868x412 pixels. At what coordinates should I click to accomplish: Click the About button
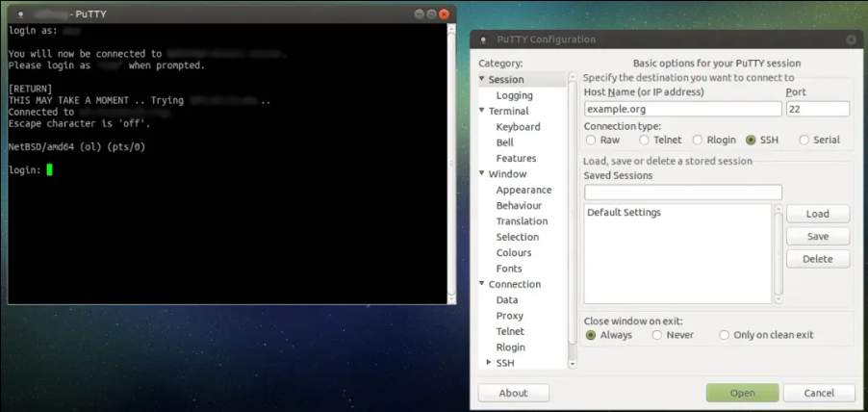click(x=513, y=393)
